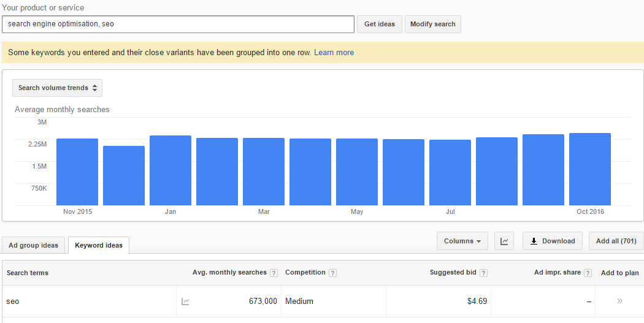Open trend chart icon in seo row
644x323 pixels.
[185, 302]
